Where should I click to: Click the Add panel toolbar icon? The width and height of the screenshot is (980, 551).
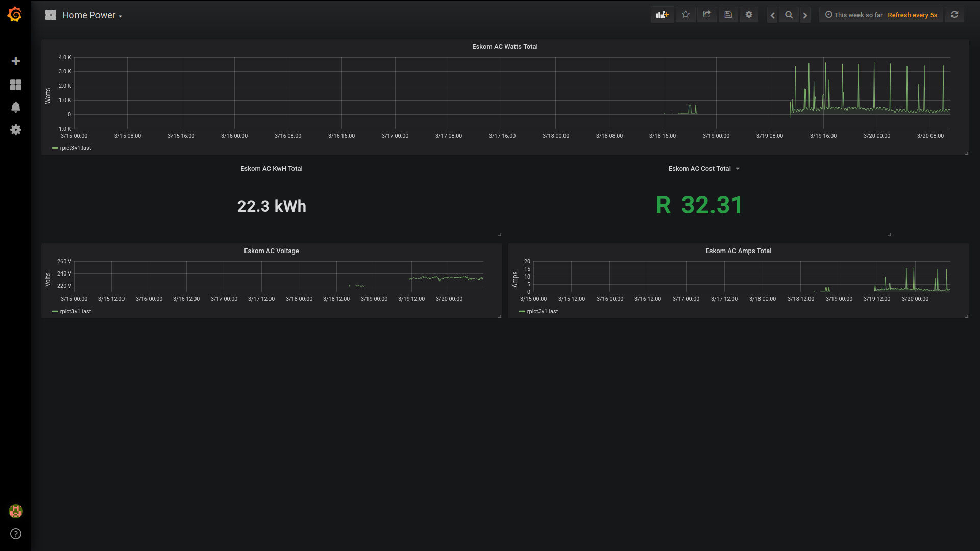[662, 15]
